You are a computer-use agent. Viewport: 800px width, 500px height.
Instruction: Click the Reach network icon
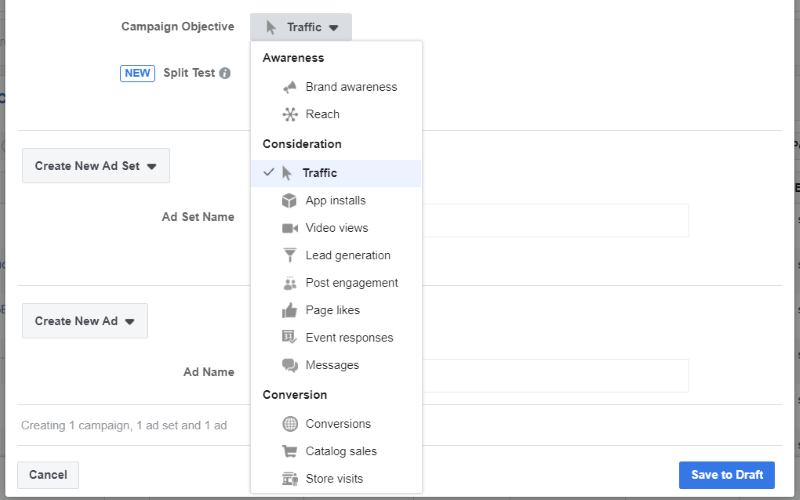pos(290,114)
